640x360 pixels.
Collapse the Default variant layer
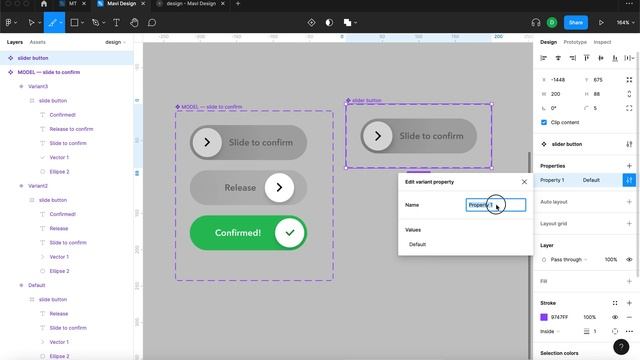21,285
